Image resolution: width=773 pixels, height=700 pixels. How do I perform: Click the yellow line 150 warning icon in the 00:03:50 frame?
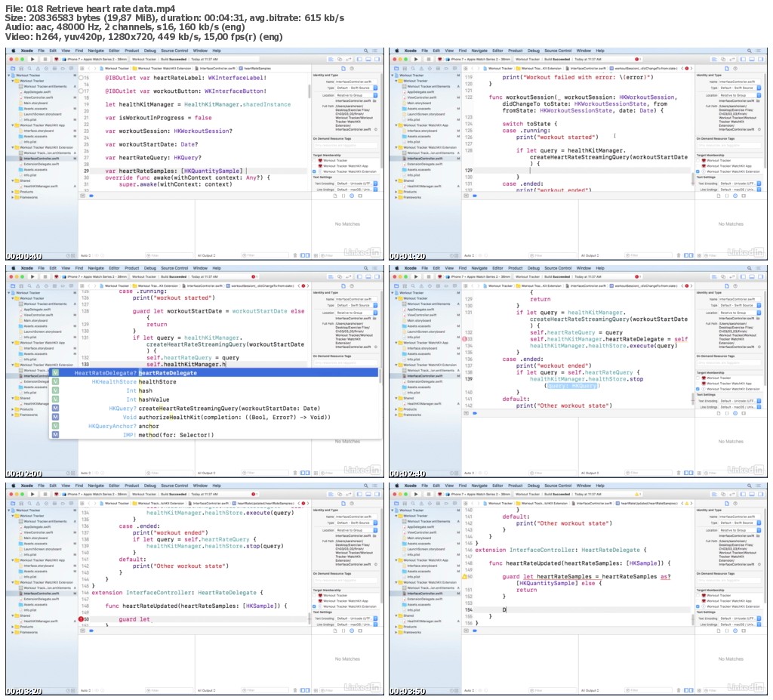click(x=464, y=576)
